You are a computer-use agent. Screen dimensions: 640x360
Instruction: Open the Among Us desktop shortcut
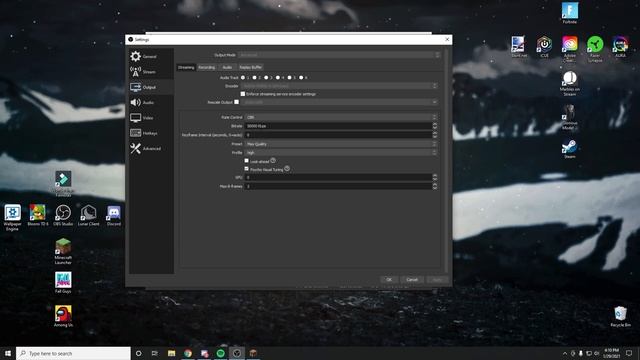pos(63,316)
